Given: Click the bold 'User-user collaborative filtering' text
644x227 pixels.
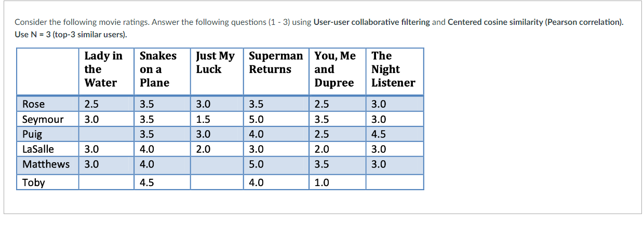Looking at the screenshot, I should [372, 22].
